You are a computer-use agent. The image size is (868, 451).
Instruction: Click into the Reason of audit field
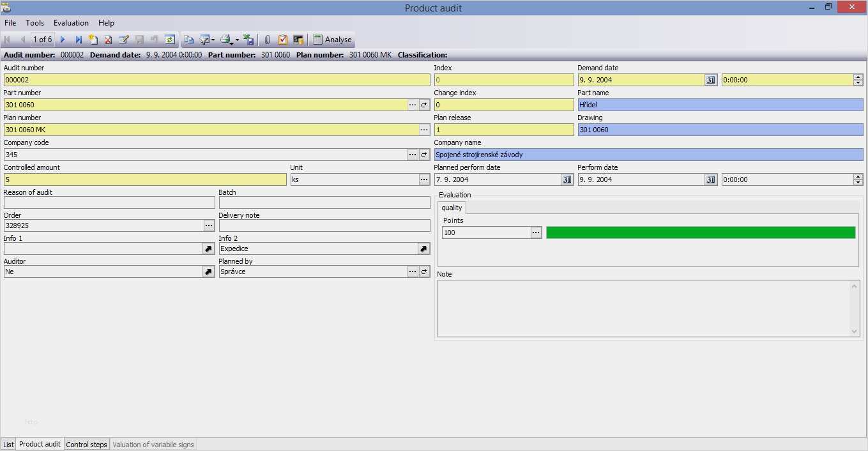coord(109,203)
